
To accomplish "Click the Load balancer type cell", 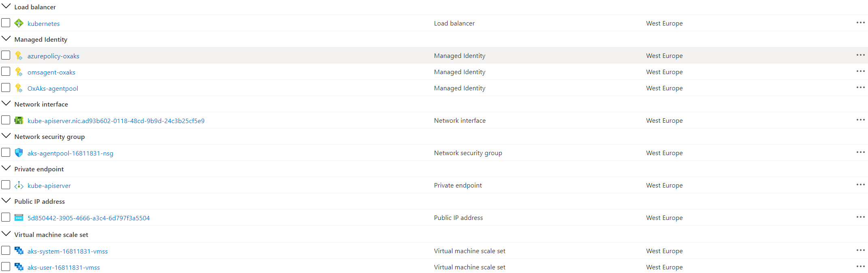I will (454, 23).
